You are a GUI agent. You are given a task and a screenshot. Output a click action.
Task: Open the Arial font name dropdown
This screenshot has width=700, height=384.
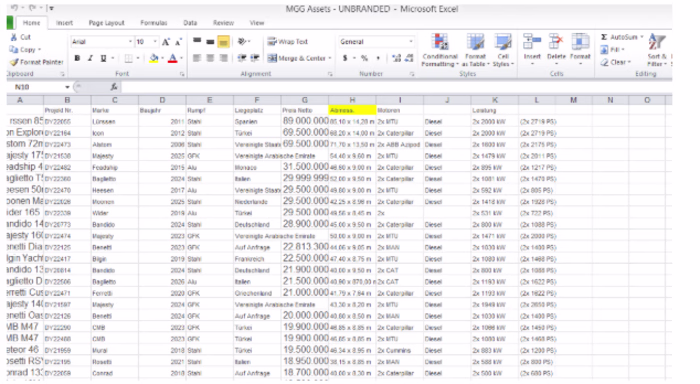(x=130, y=42)
